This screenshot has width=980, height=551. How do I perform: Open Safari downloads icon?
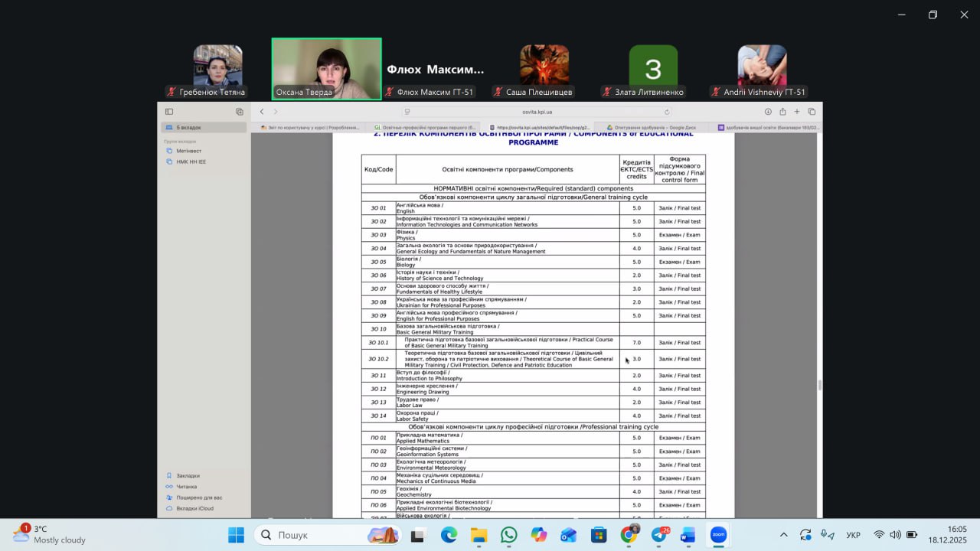(768, 112)
